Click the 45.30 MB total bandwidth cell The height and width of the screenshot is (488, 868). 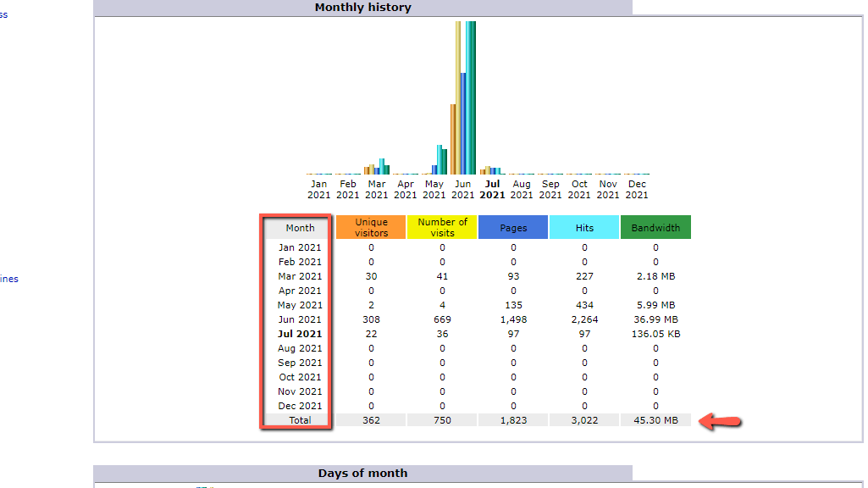[655, 420]
